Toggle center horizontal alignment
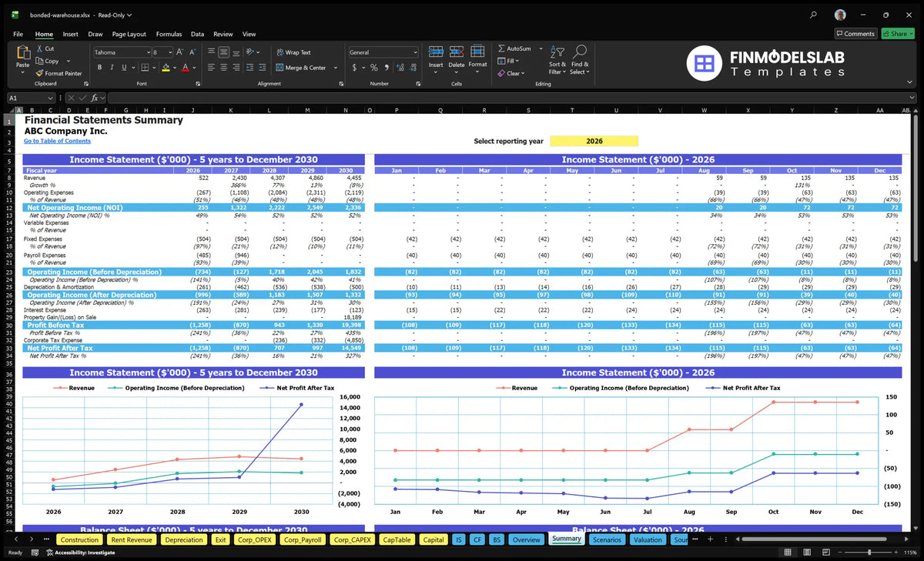This screenshot has height=561, width=924. pos(224,68)
